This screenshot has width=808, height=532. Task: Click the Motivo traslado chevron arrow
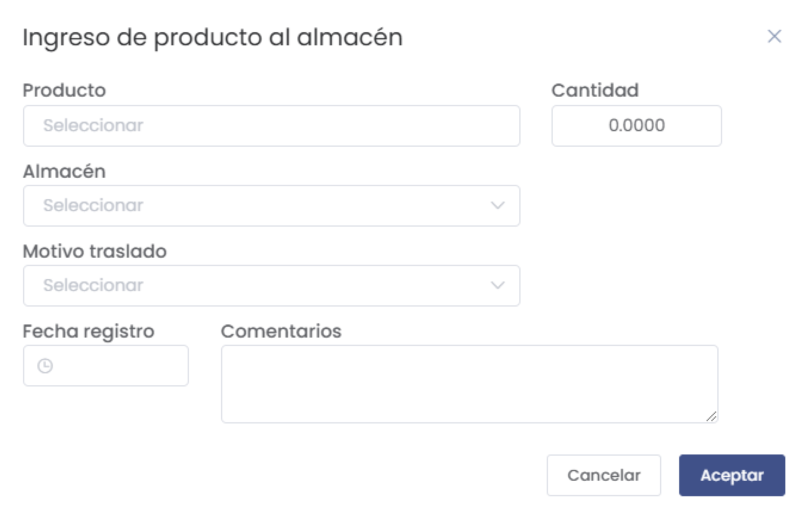(497, 285)
